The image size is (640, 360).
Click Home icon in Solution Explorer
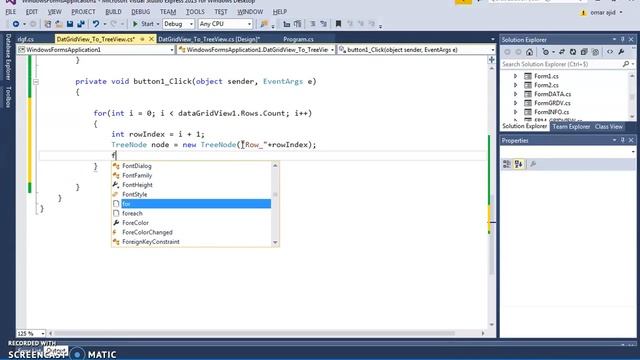point(529,52)
